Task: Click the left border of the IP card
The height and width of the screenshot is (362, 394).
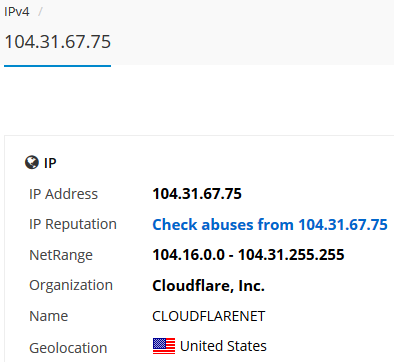Action: pyautogui.click(x=4, y=249)
